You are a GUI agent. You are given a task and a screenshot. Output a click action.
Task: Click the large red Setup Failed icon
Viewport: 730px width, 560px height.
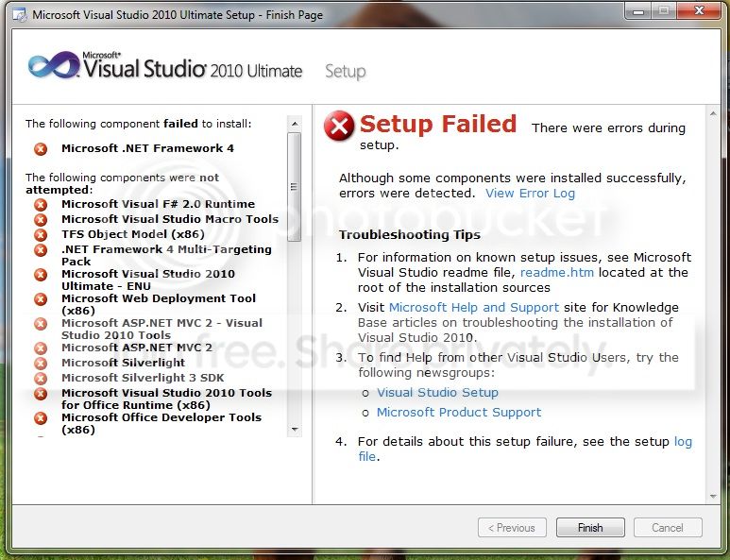coord(339,126)
